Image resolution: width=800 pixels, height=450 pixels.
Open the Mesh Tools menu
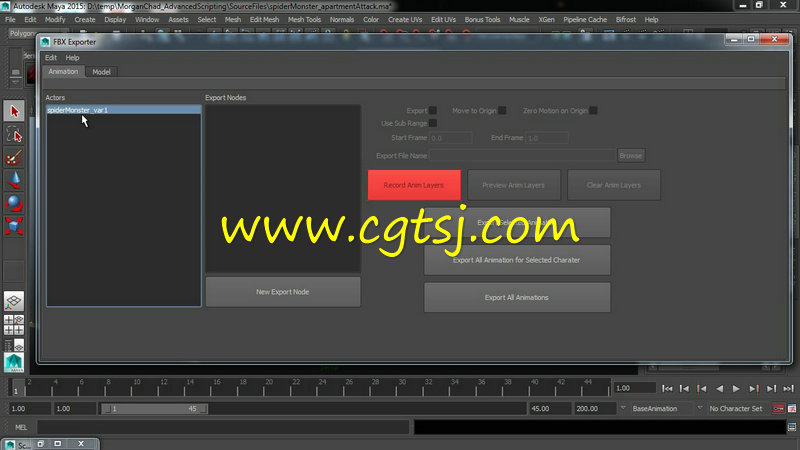point(304,19)
